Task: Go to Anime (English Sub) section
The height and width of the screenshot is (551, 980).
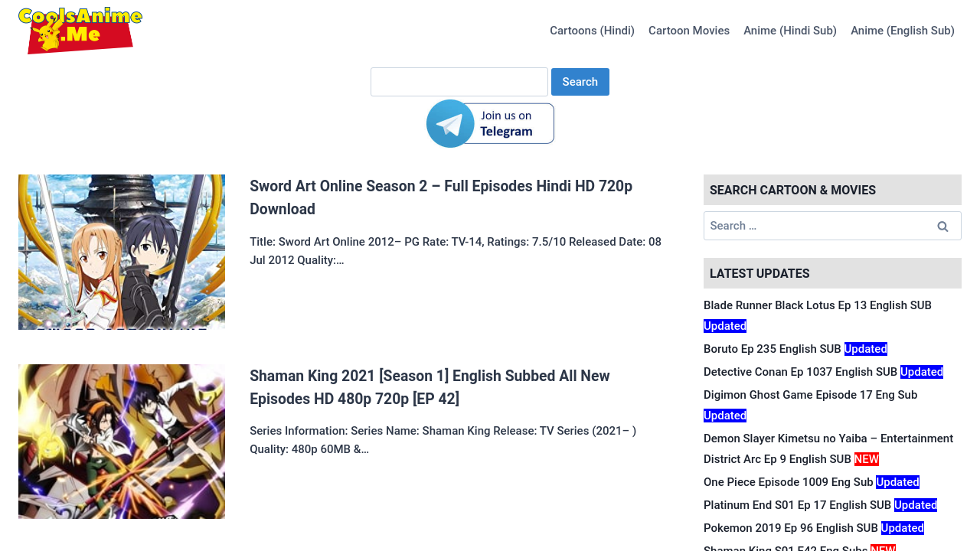Action: tap(903, 31)
